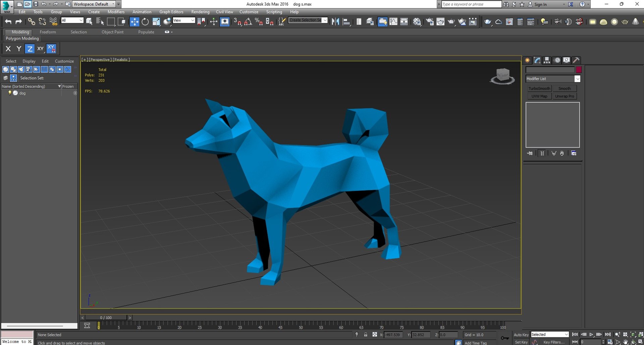Open the Workspace: Default dropdown
644x345 pixels.
[x=94, y=4]
